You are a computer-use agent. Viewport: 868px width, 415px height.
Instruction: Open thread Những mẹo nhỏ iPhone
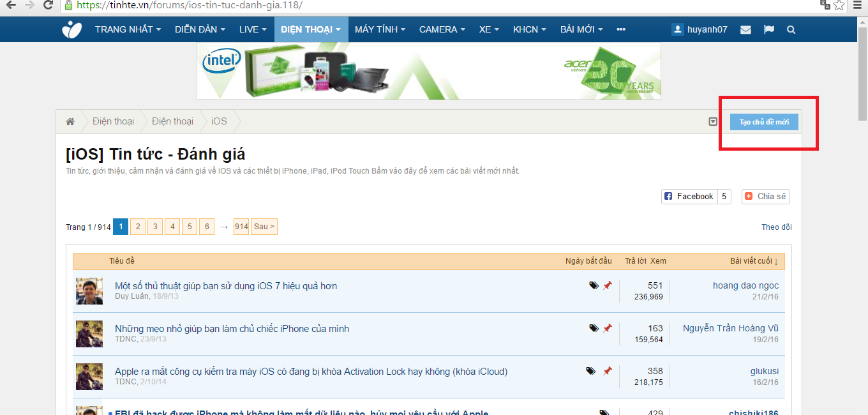(232, 329)
